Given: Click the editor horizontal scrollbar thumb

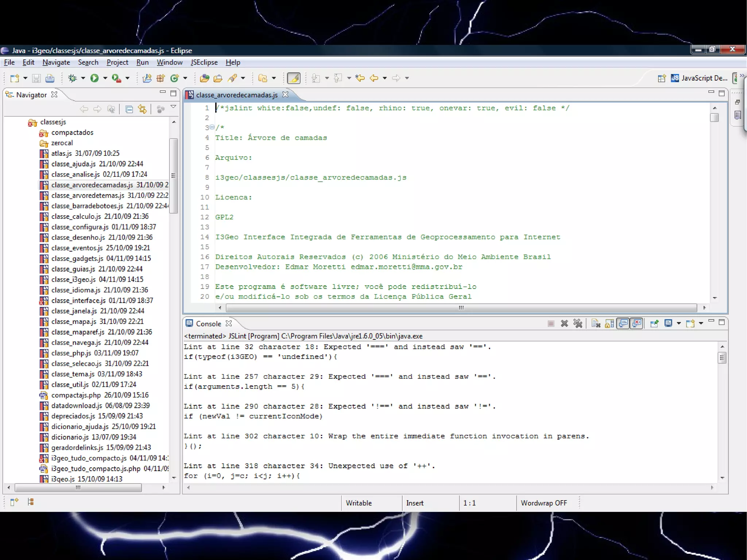Looking at the screenshot, I should pyautogui.click(x=461, y=308).
